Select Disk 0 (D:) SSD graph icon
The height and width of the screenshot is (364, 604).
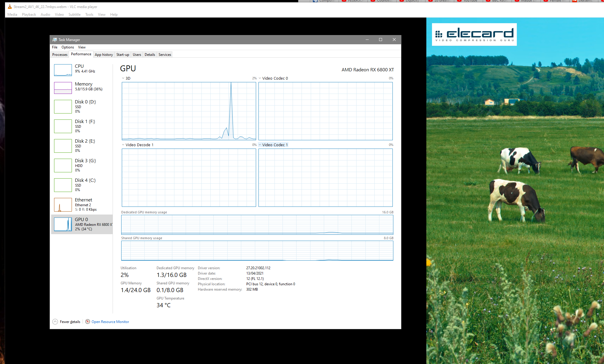(63, 107)
